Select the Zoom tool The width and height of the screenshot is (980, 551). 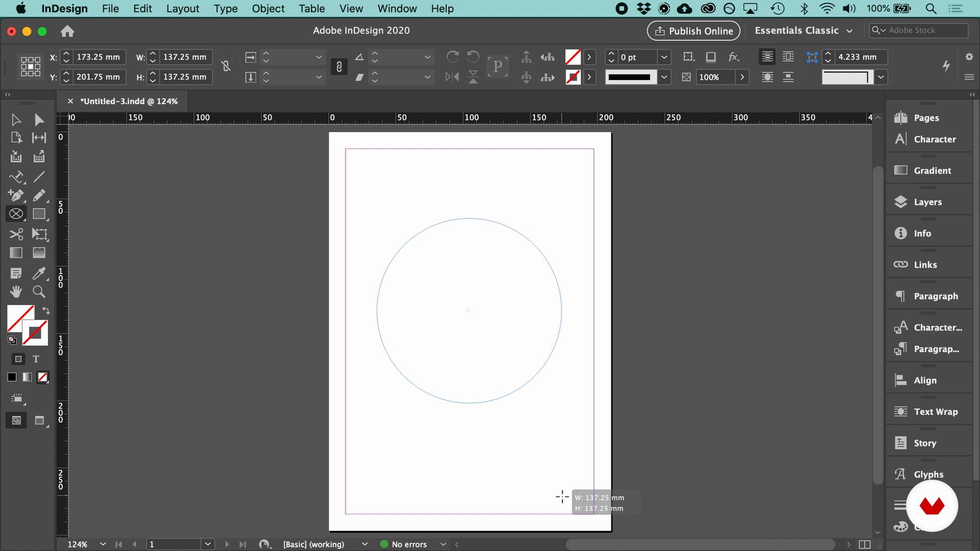pyautogui.click(x=39, y=291)
